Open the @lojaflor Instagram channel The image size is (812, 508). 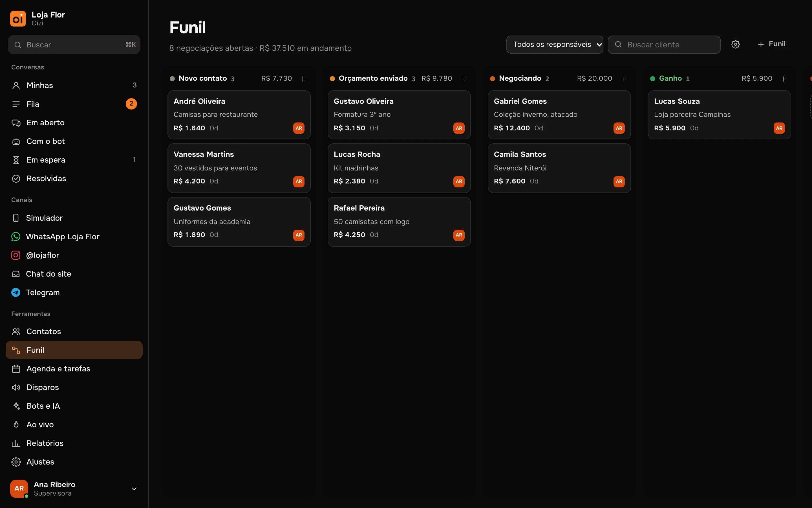(x=74, y=255)
